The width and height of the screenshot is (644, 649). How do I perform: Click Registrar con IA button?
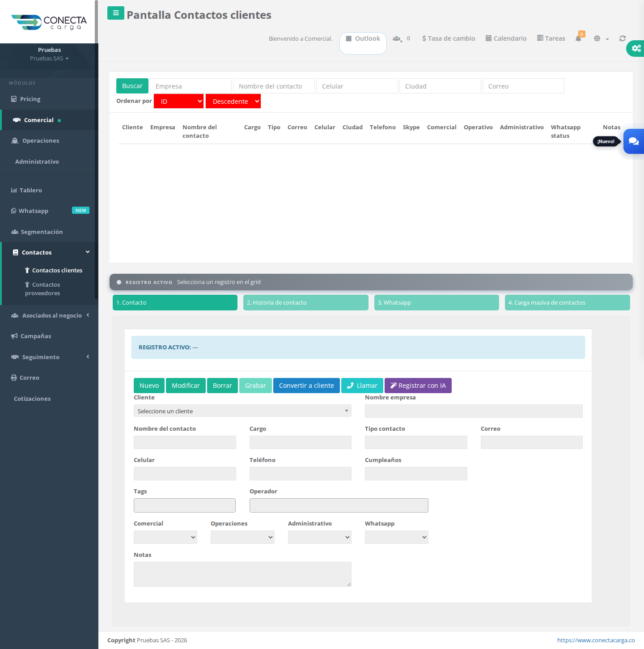(418, 386)
